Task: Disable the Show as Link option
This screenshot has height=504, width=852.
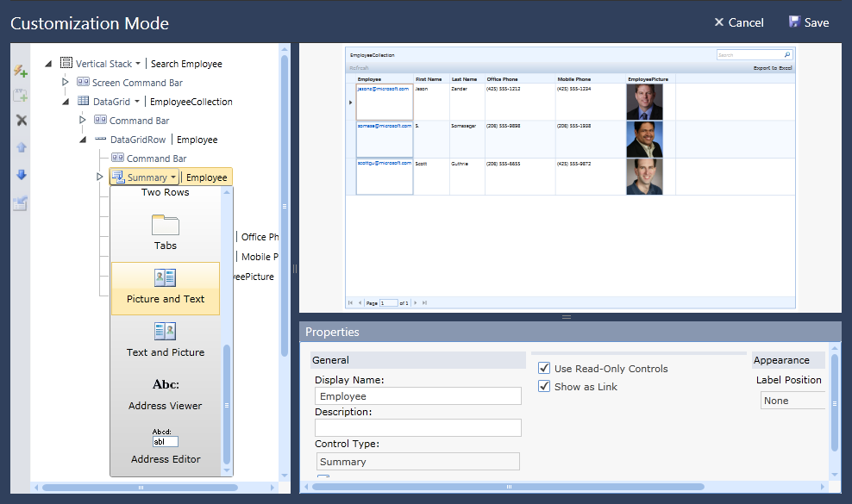Action: (x=544, y=386)
